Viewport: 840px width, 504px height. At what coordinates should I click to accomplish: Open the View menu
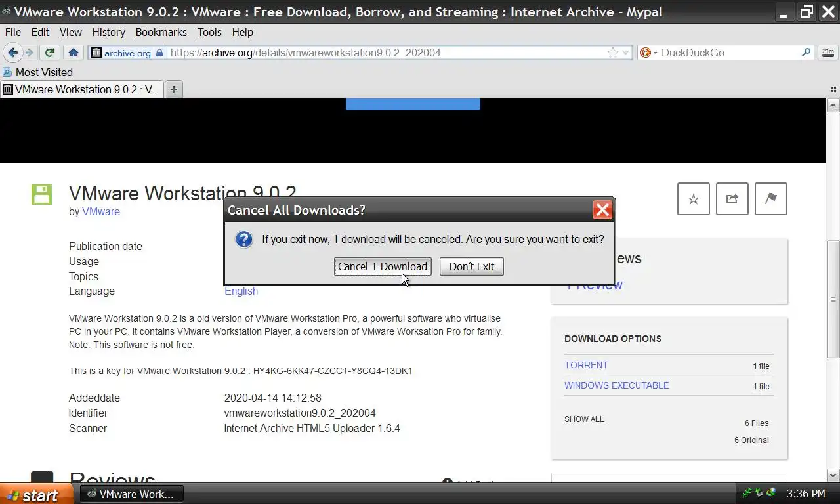[71, 32]
